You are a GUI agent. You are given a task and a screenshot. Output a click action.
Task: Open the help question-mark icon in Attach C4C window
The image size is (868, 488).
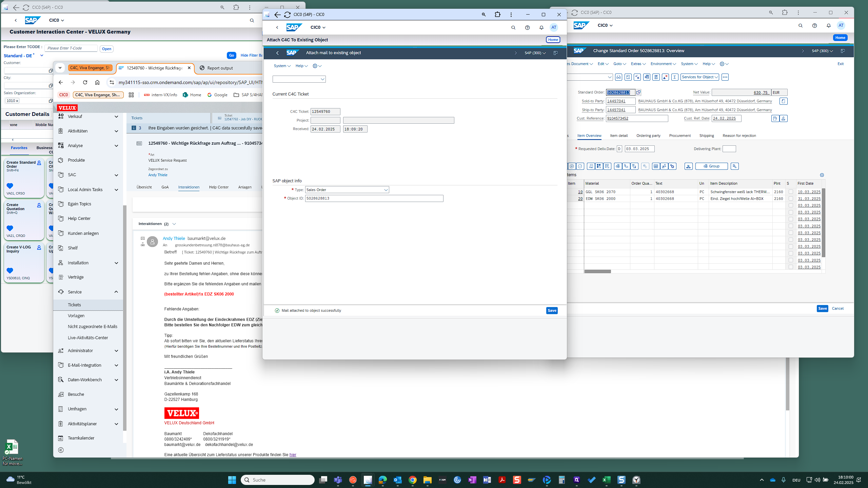pyautogui.click(x=527, y=27)
